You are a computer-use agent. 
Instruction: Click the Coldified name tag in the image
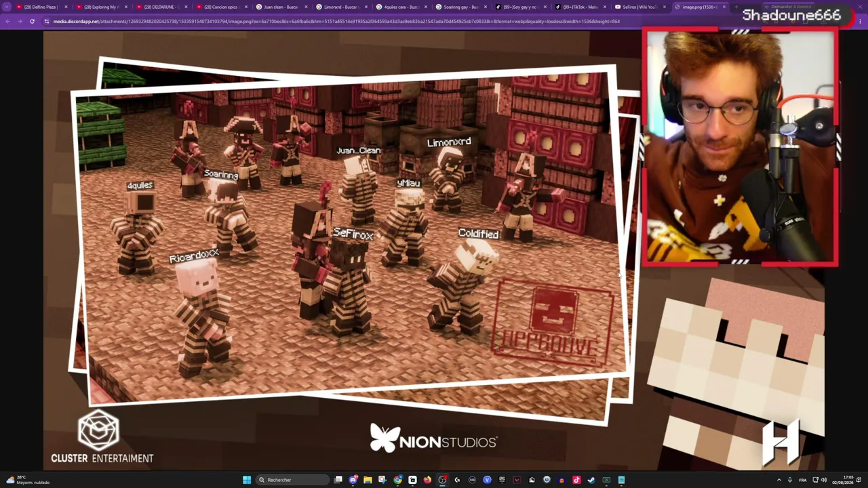[x=479, y=234]
